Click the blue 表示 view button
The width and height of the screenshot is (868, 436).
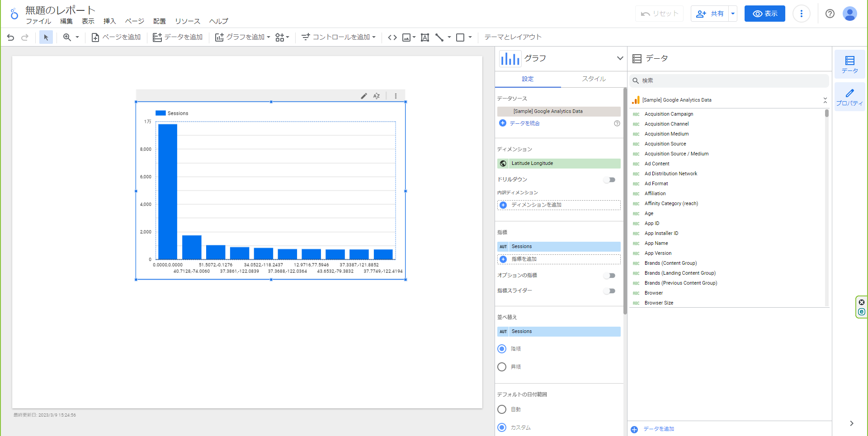[764, 14]
